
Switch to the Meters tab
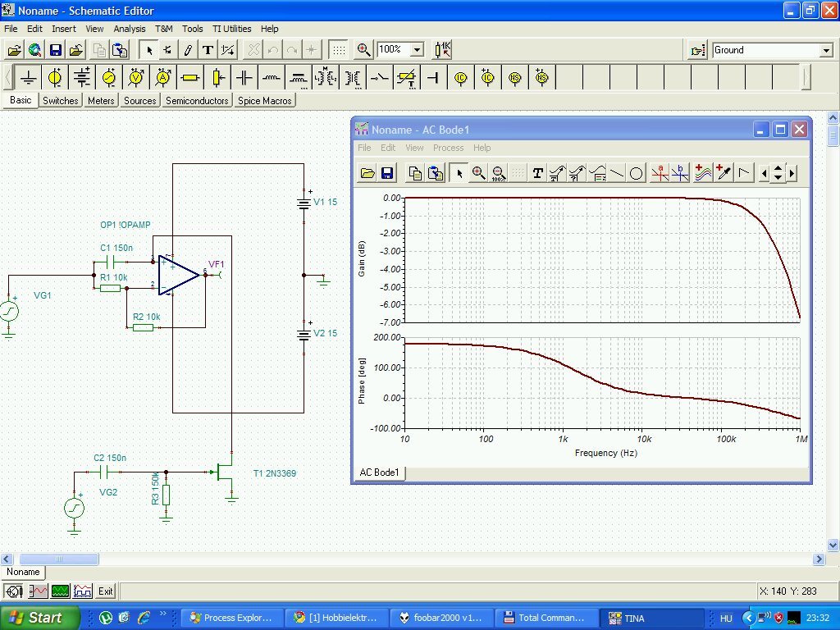101,101
